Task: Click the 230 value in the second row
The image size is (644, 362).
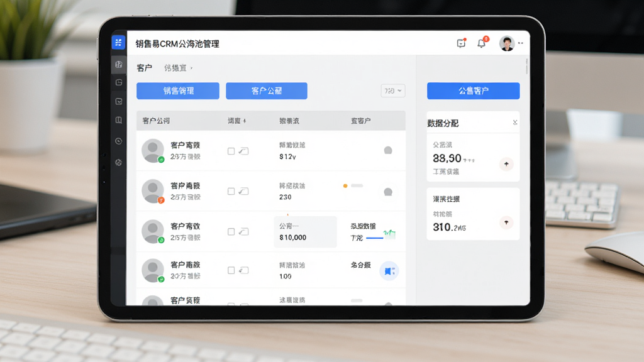Action: pos(286,197)
